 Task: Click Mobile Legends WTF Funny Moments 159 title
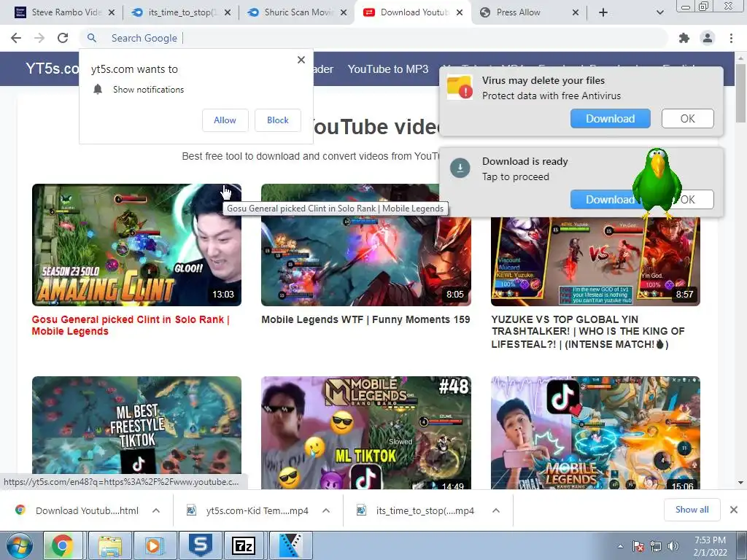pos(366,319)
